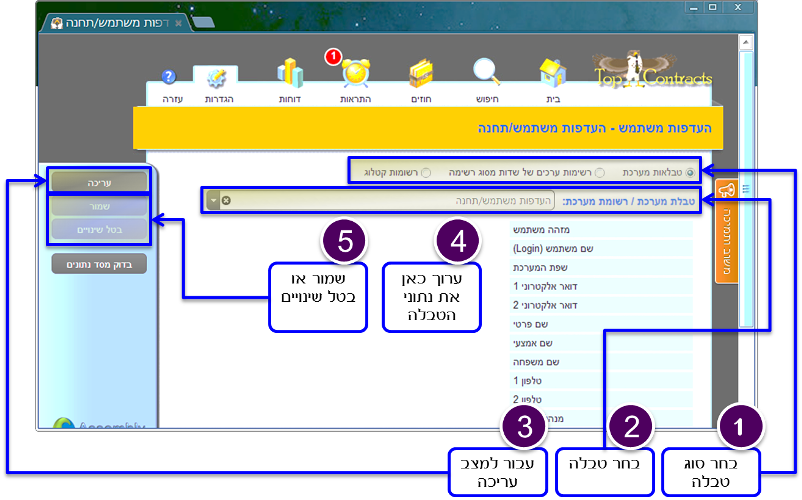This screenshot has width=802, height=500.
Task: Select the שפת המערכת row
Action: (602, 267)
